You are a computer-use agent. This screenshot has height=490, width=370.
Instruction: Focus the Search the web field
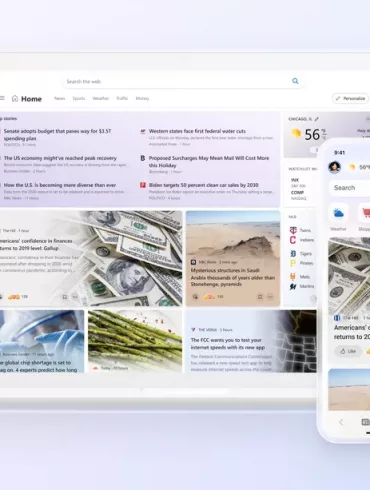tap(183, 81)
